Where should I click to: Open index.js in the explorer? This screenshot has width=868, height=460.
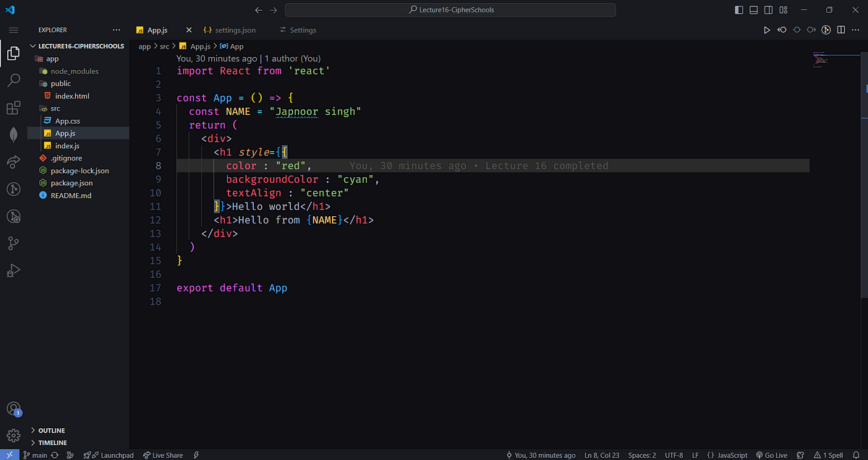[78, 145]
